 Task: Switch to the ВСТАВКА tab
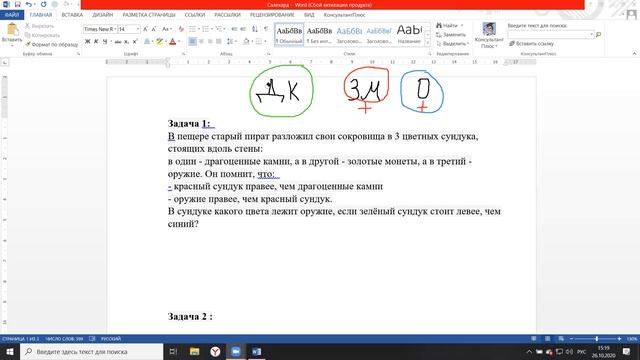(72, 15)
